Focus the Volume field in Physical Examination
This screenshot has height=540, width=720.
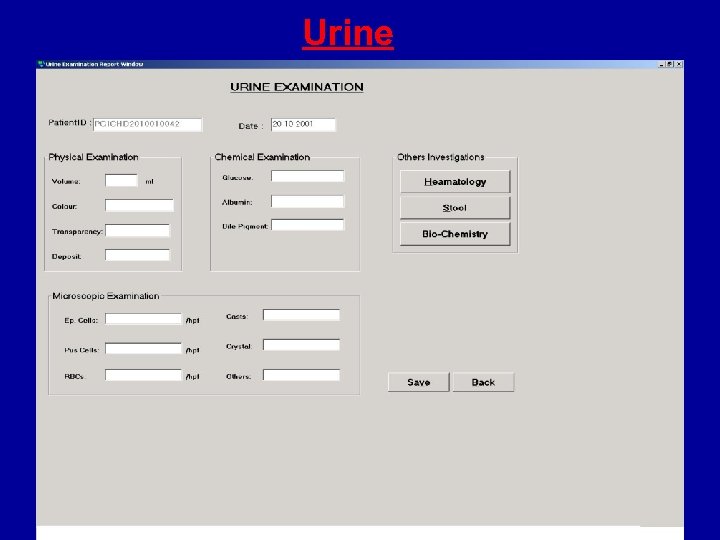tap(121, 180)
